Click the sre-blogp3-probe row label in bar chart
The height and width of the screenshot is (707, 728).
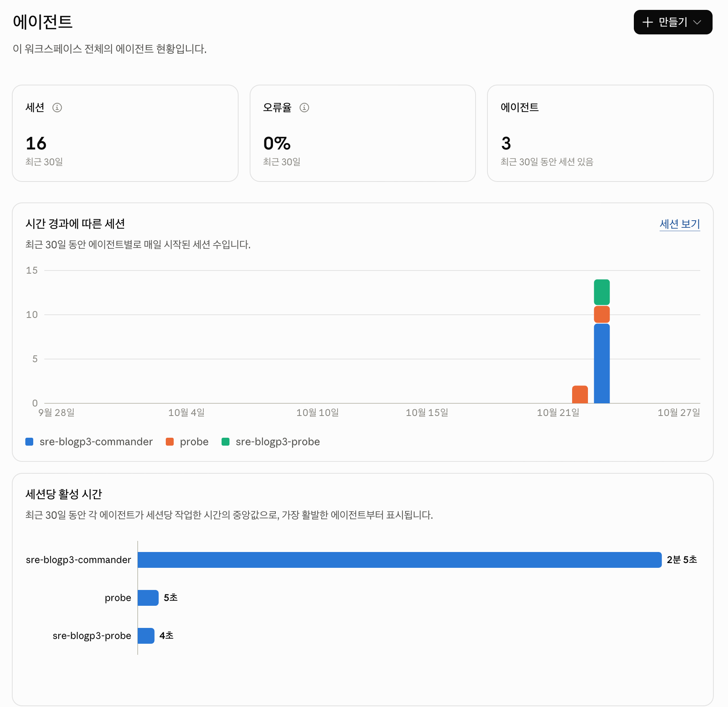pyautogui.click(x=92, y=636)
